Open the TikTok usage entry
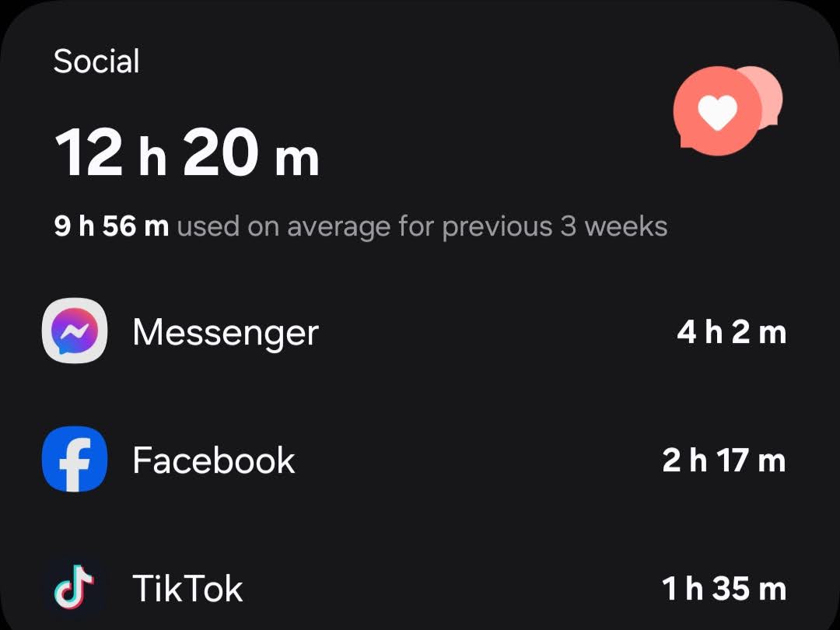This screenshot has height=630, width=840. click(414, 588)
